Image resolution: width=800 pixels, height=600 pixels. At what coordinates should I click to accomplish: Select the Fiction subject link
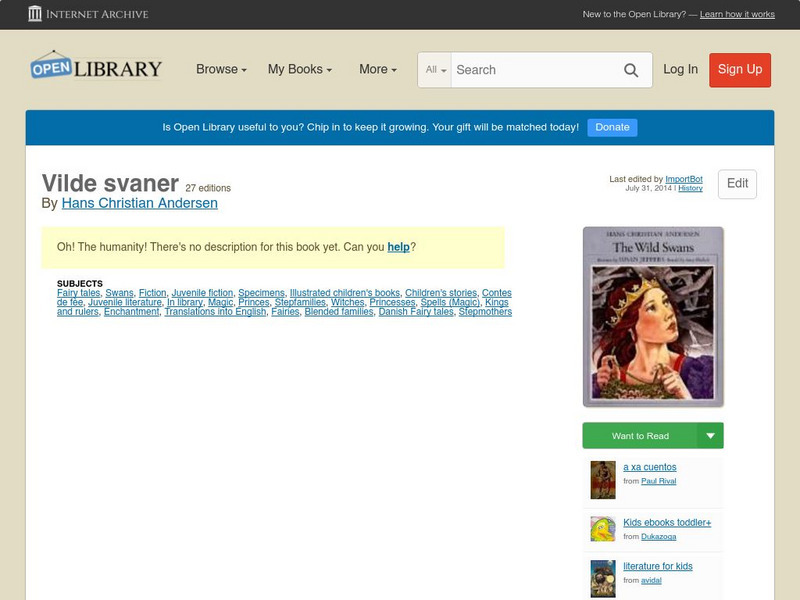(x=153, y=293)
